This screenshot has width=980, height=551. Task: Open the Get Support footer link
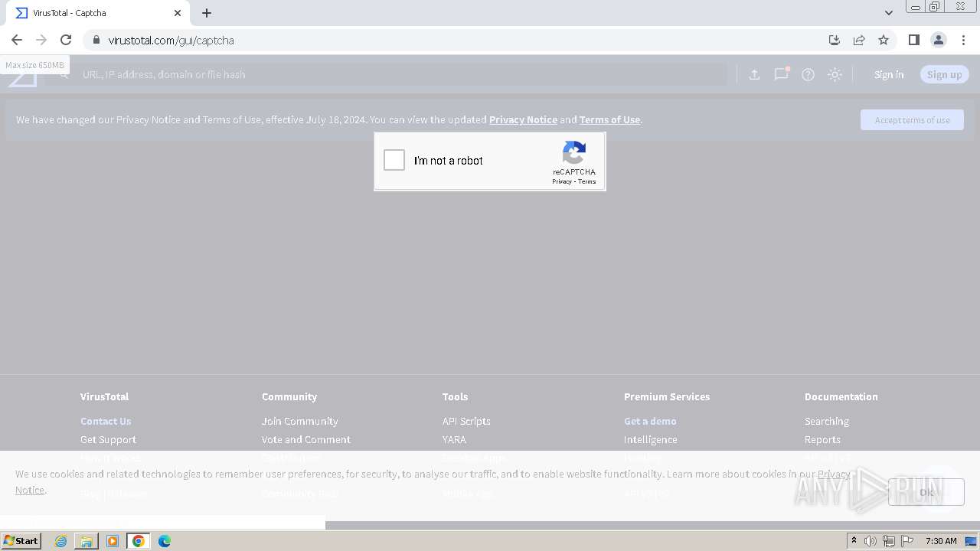[108, 439]
